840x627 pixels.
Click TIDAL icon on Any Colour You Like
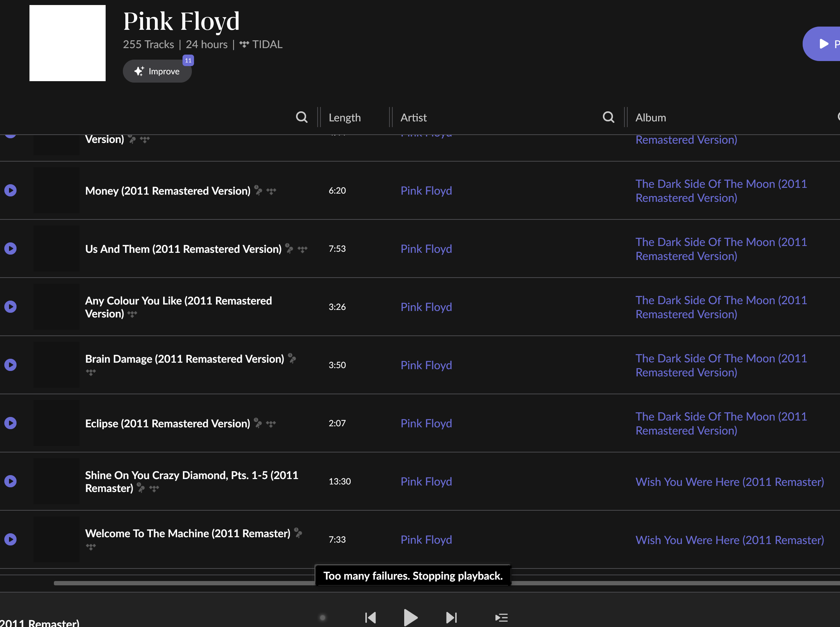click(x=132, y=314)
